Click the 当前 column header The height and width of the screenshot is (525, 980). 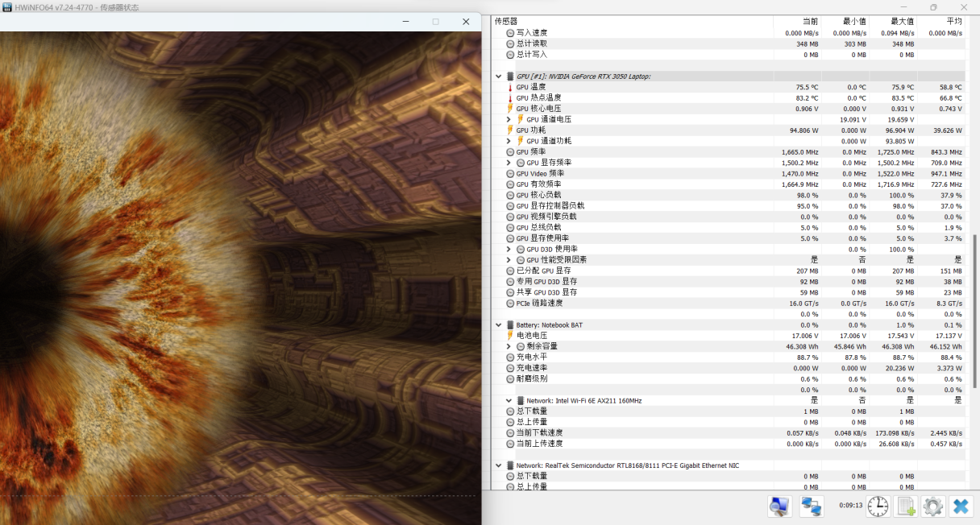pyautogui.click(x=810, y=22)
